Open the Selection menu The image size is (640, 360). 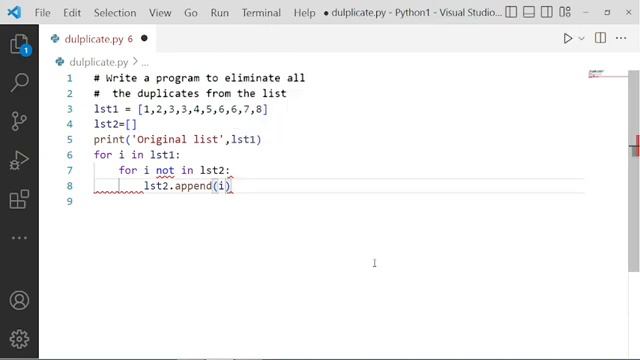click(x=115, y=13)
